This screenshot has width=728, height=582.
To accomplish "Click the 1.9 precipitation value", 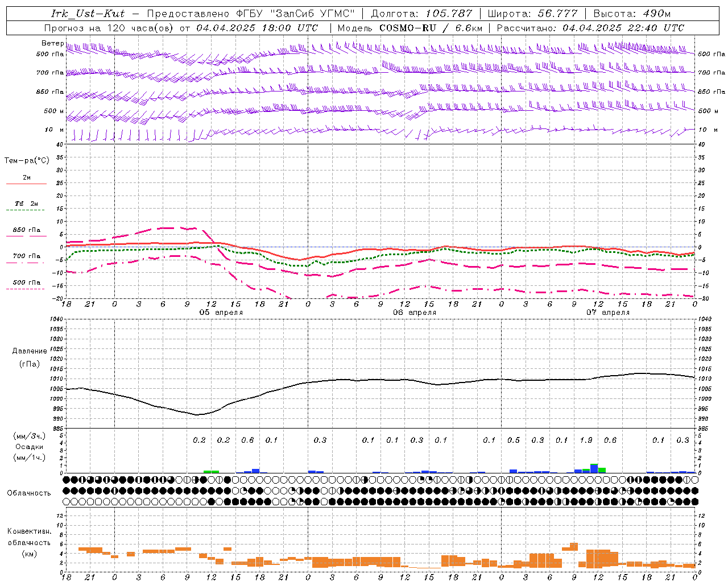I will tap(586, 440).
